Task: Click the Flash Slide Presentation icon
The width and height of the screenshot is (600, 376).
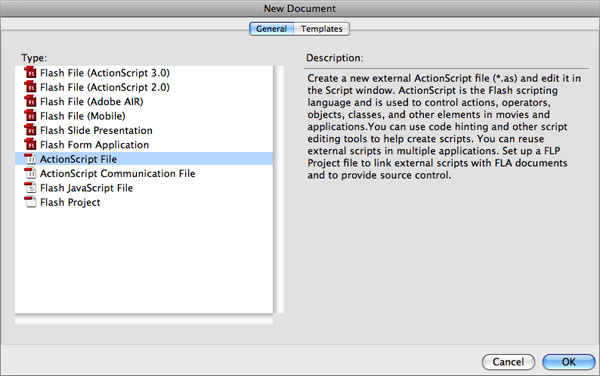Action: (x=30, y=130)
